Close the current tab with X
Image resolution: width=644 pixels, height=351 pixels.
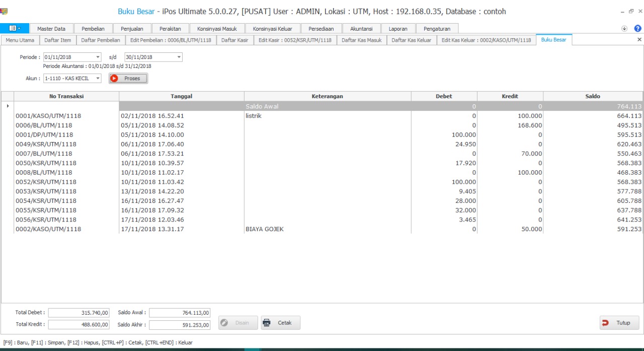coord(639,40)
